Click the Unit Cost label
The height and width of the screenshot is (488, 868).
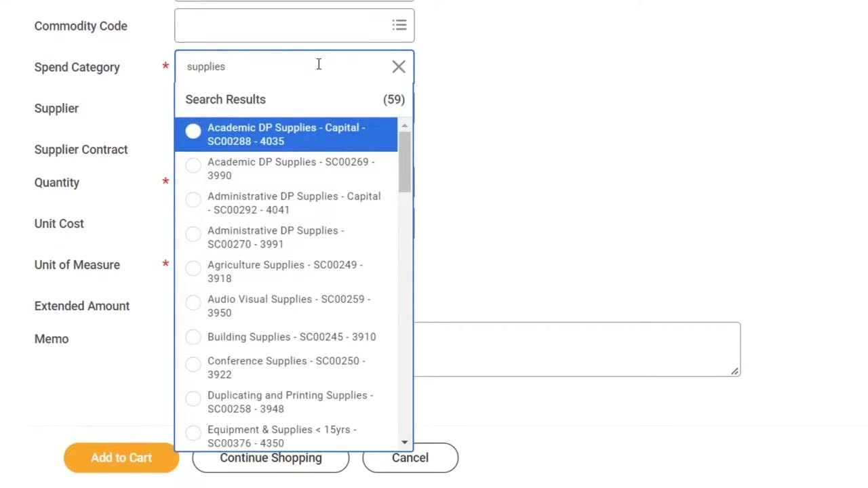(x=59, y=224)
